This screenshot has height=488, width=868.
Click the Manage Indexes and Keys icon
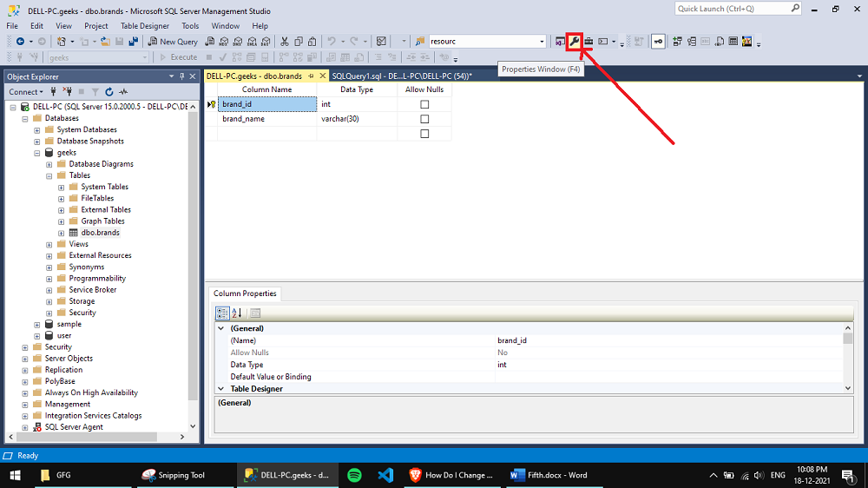coord(692,42)
